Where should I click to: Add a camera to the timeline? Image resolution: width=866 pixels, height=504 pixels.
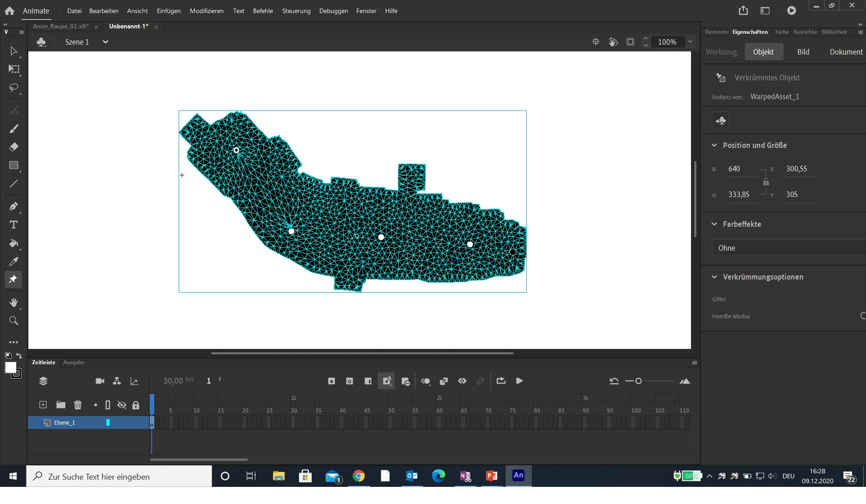tap(100, 381)
